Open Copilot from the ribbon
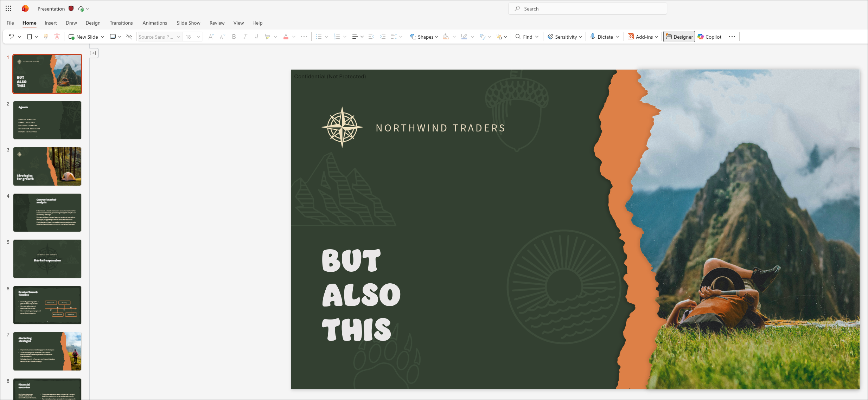The image size is (868, 400). point(709,37)
